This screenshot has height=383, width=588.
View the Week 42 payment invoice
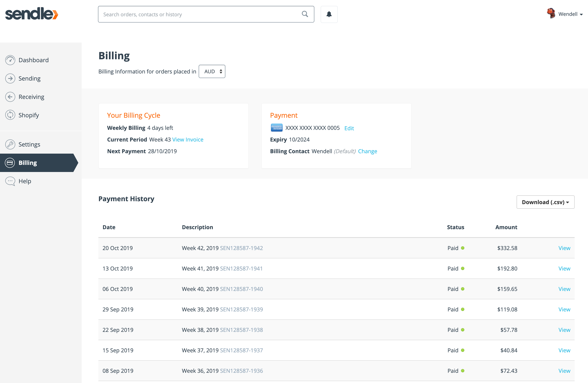click(564, 248)
